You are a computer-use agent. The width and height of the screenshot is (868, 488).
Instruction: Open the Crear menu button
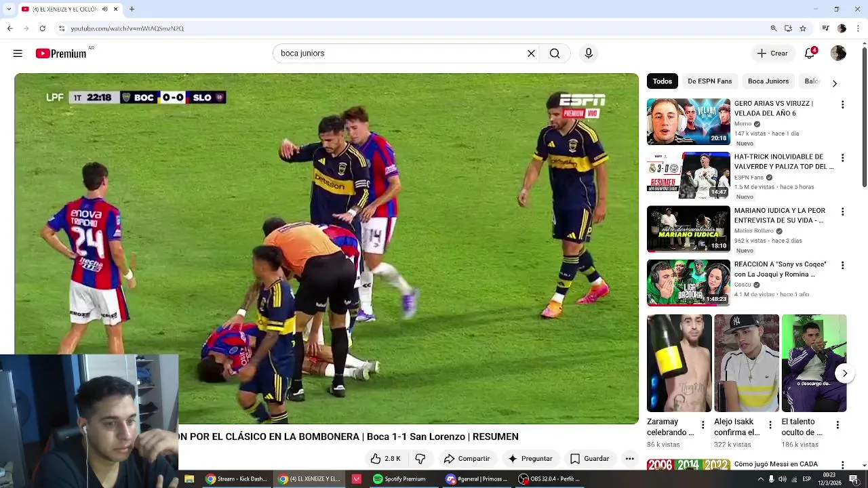(772, 54)
